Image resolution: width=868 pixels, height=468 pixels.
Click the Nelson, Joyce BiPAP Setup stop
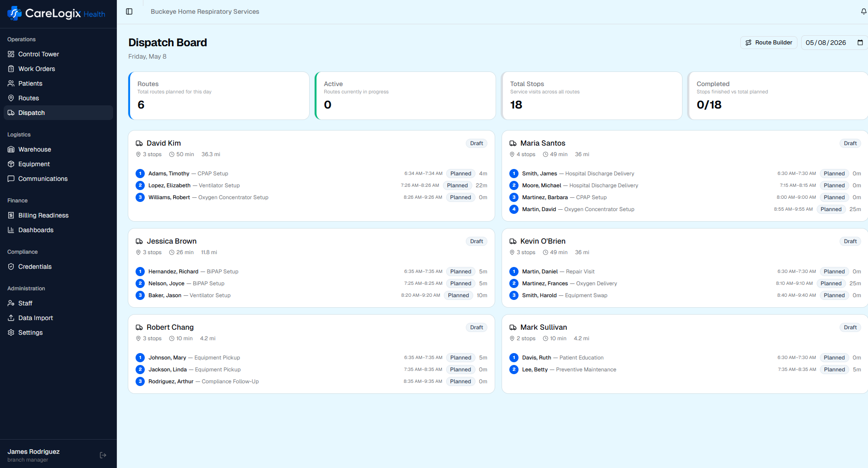click(311, 283)
